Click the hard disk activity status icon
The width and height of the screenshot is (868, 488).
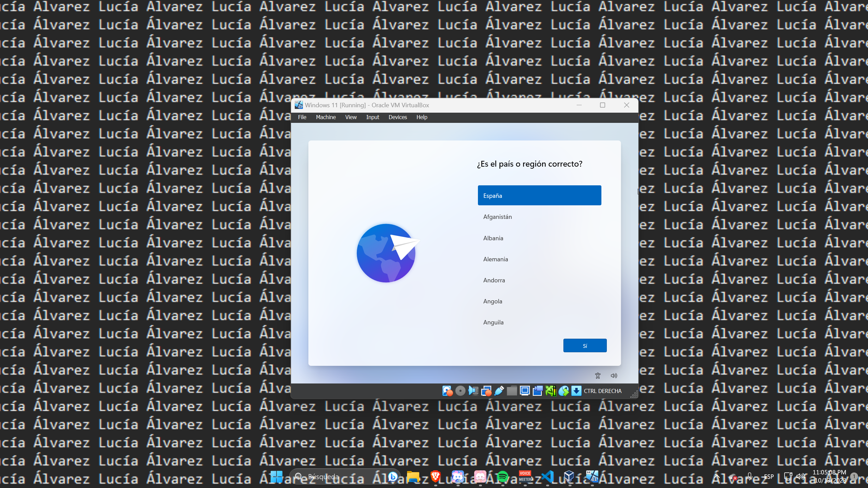click(x=447, y=391)
